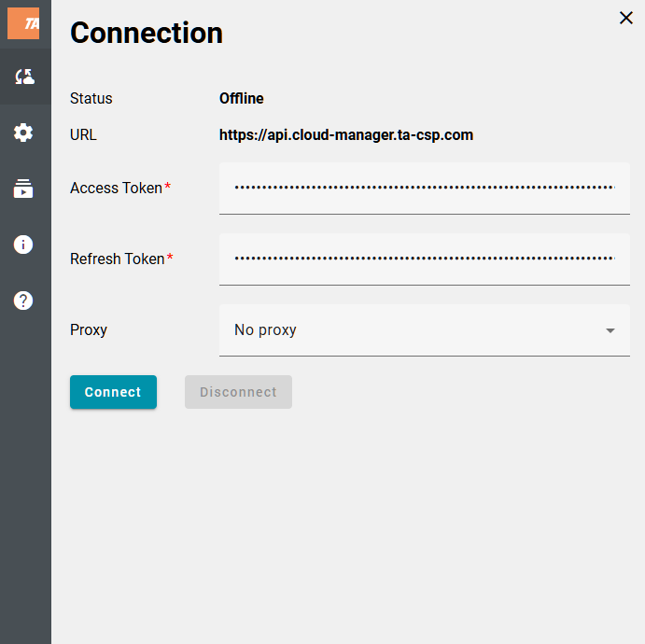The height and width of the screenshot is (644, 645).
Task: Open the 'No proxy' combo box
Action: click(411, 330)
